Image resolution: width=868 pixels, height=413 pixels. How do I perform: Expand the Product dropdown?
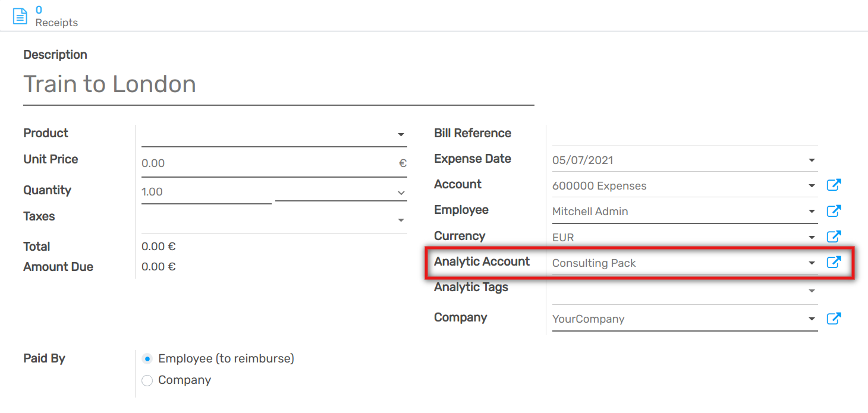(x=401, y=135)
